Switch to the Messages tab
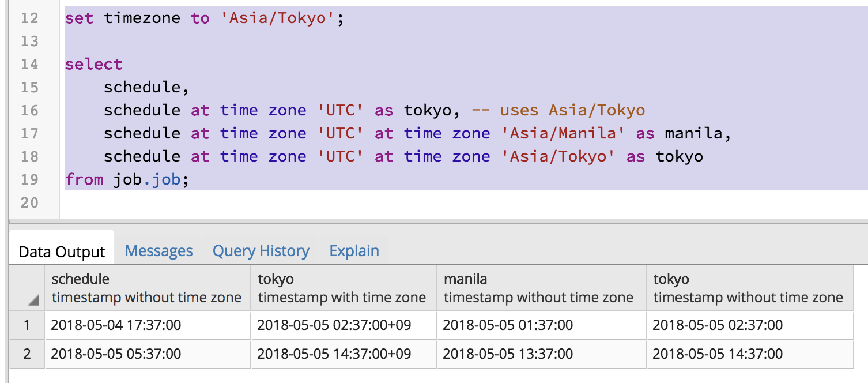Screen dimensions: 868x383 coord(158,250)
